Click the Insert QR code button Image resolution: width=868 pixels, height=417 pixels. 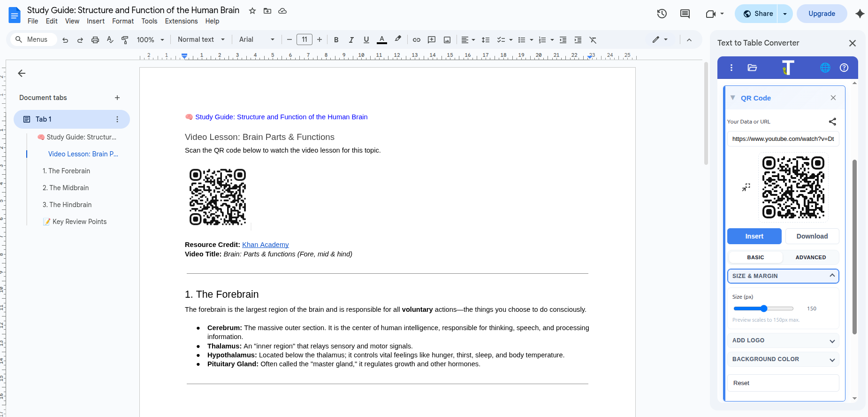754,236
